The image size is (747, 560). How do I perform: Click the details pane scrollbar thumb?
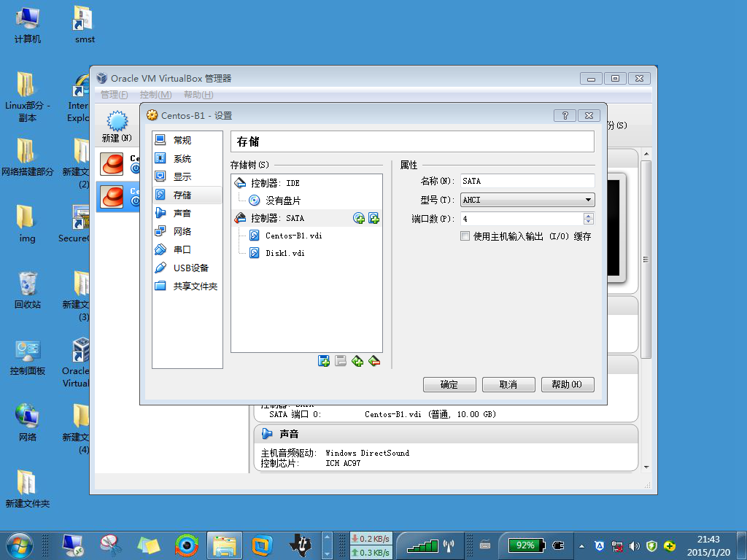click(x=646, y=260)
